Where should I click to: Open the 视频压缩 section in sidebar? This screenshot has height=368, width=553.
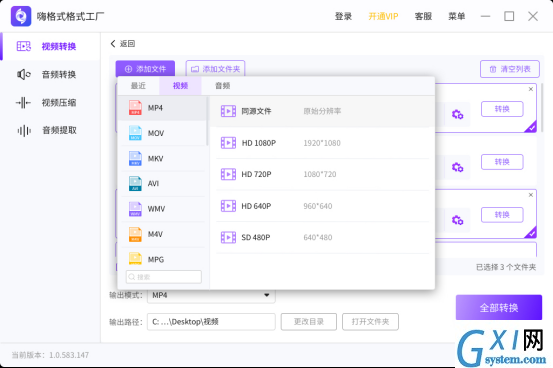[50, 103]
